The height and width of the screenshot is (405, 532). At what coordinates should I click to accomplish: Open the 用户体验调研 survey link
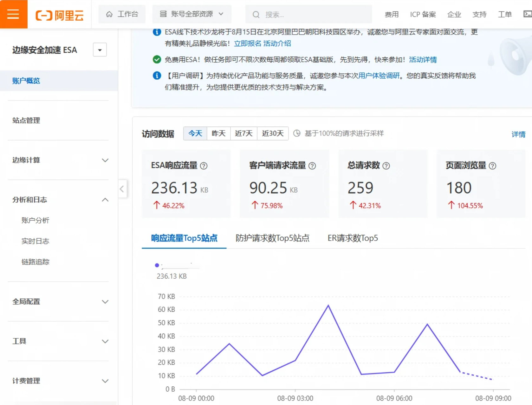pos(379,76)
